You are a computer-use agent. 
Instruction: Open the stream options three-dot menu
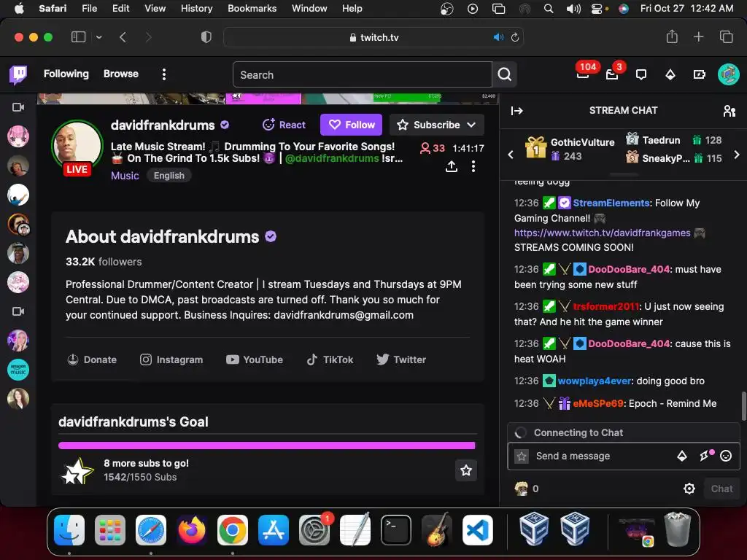coord(473,166)
